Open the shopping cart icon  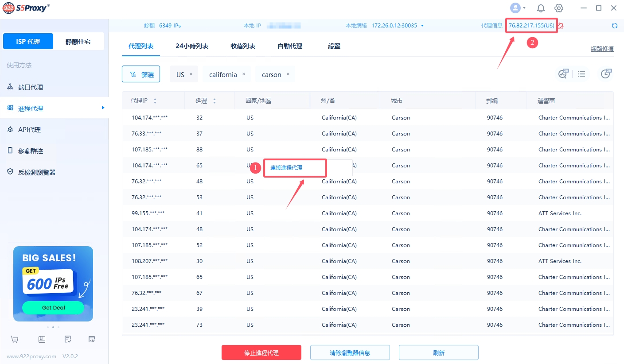15,340
